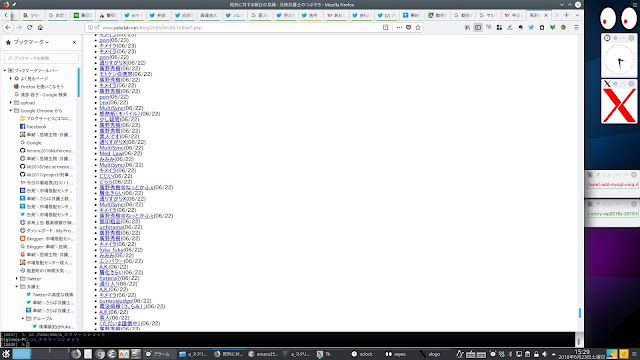Click the page vertical scrollbar thumb
The height and width of the screenshot is (360, 640).
580,313
